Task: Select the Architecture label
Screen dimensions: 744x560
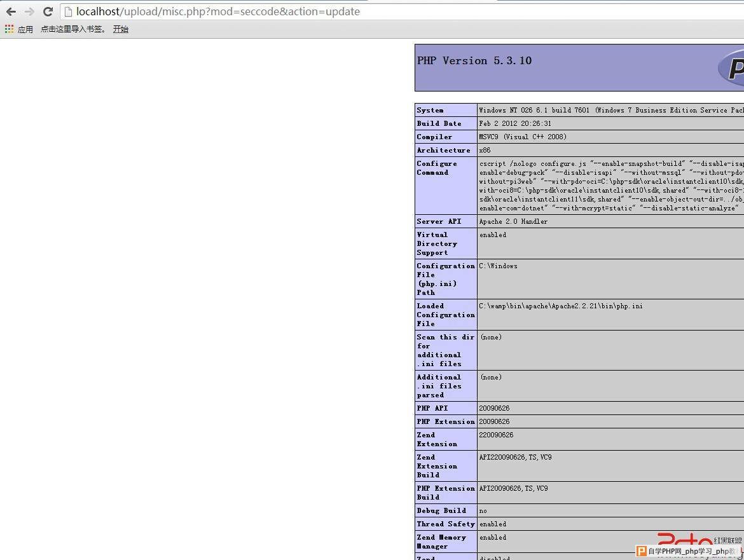Action: 443,150
